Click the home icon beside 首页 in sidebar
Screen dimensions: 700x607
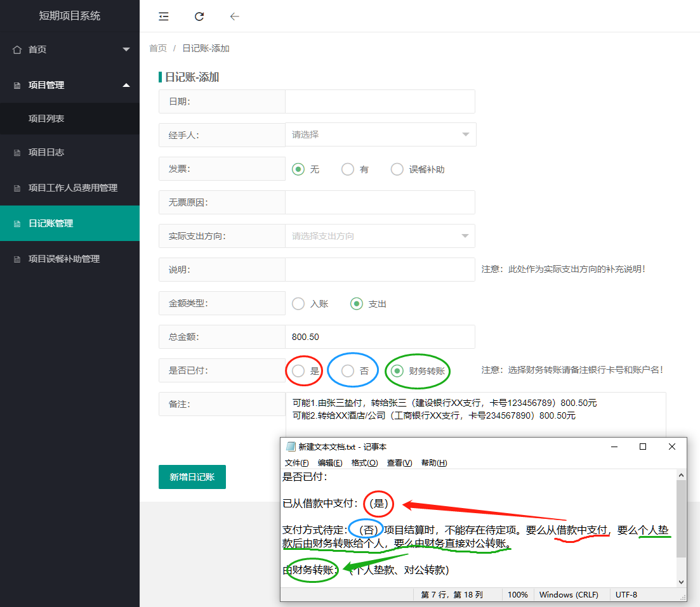(x=17, y=49)
